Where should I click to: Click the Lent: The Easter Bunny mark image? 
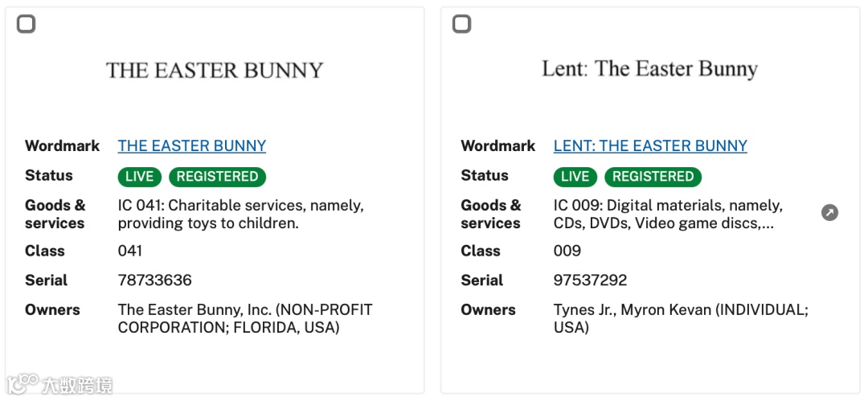click(649, 69)
